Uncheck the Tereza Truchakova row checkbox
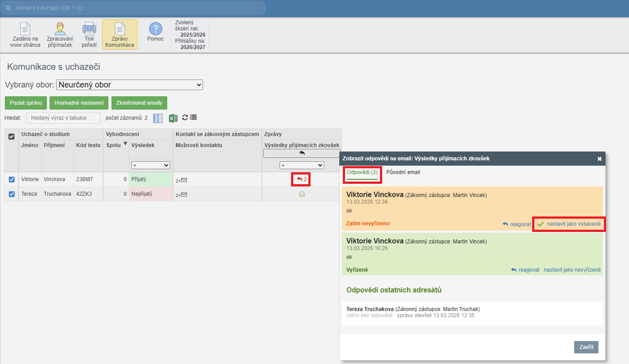The height and width of the screenshot is (364, 629). 12,194
